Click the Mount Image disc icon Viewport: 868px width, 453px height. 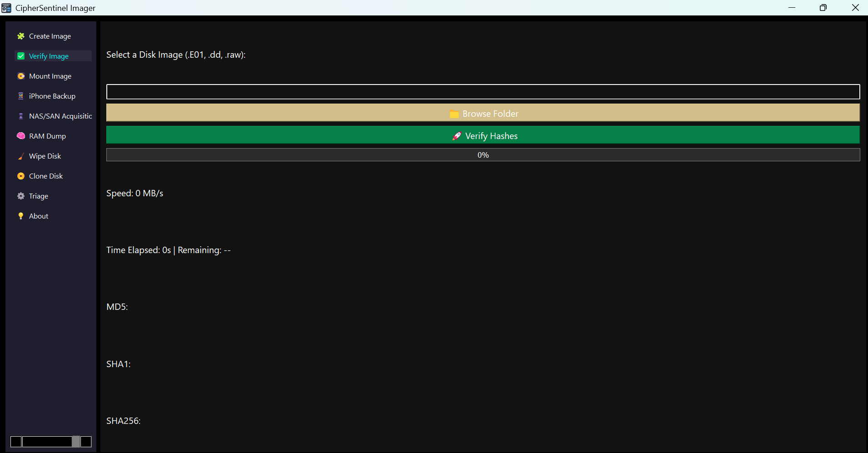click(x=21, y=76)
